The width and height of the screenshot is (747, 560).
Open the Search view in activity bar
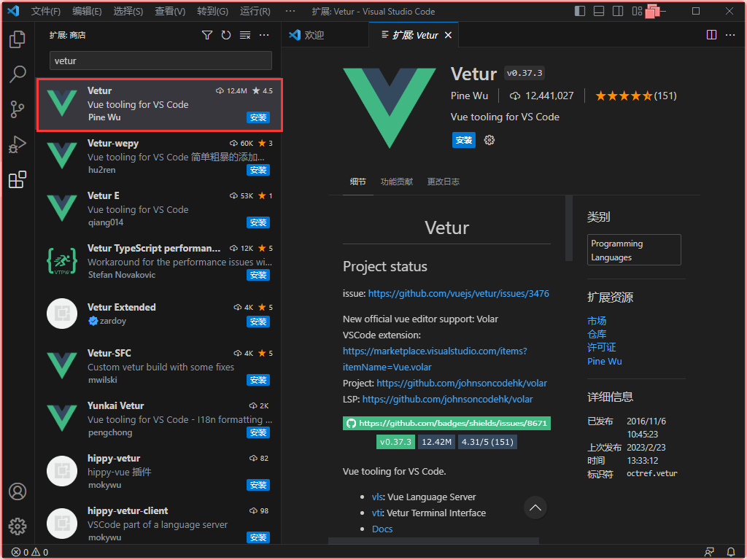point(18,74)
